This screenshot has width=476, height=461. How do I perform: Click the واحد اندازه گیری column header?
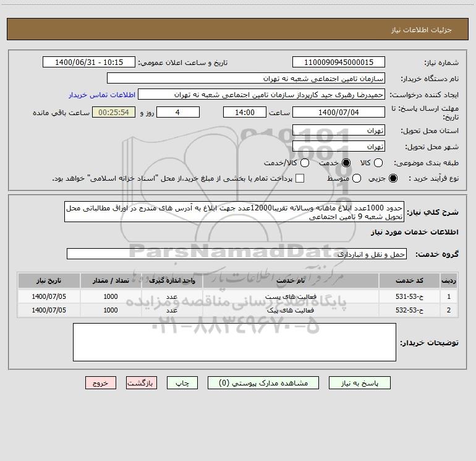[x=172, y=280]
